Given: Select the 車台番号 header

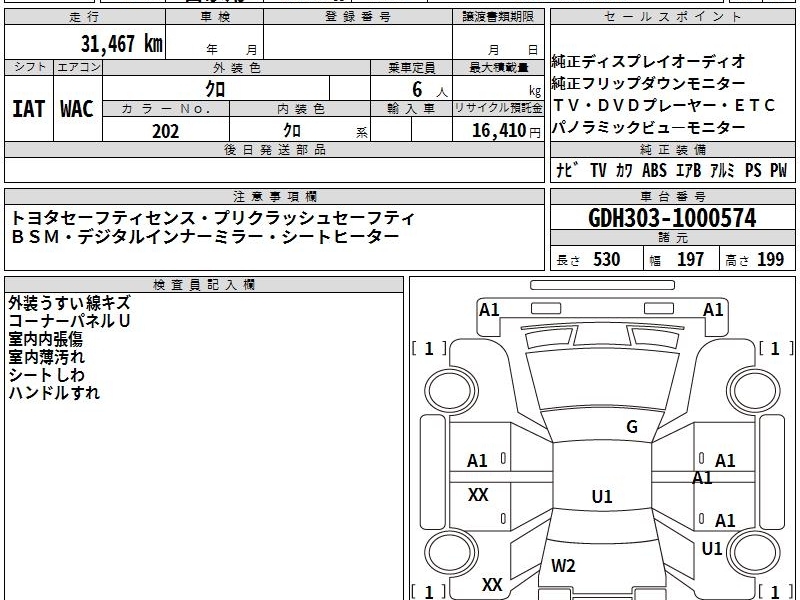Looking at the screenshot, I should (x=672, y=196).
